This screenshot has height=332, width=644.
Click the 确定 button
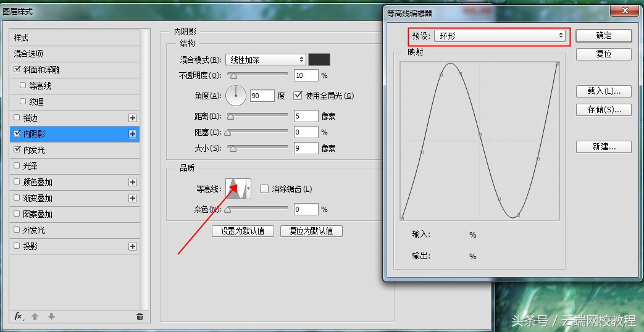[x=603, y=36]
